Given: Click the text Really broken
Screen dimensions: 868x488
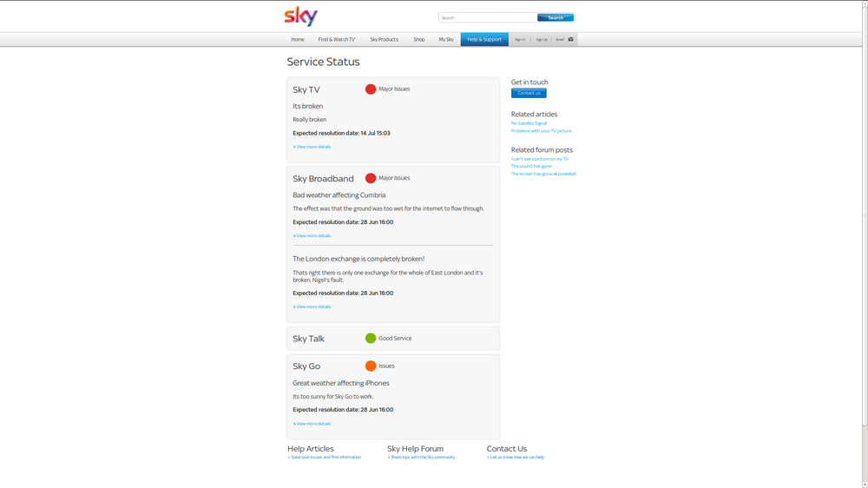Looking at the screenshot, I should (310, 120).
